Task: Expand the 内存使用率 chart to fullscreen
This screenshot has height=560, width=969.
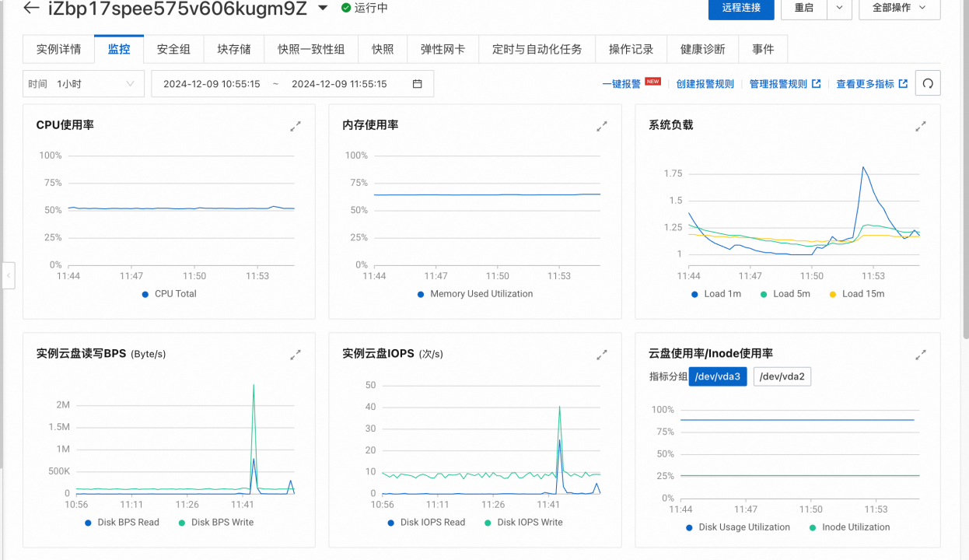Action: tap(602, 126)
